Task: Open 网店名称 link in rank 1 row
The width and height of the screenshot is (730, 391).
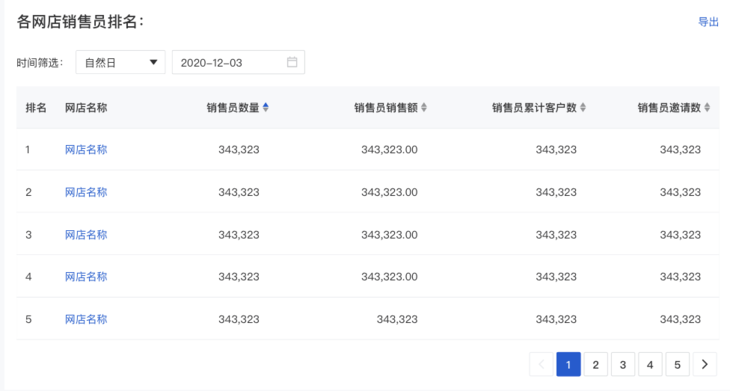Action: [x=86, y=149]
